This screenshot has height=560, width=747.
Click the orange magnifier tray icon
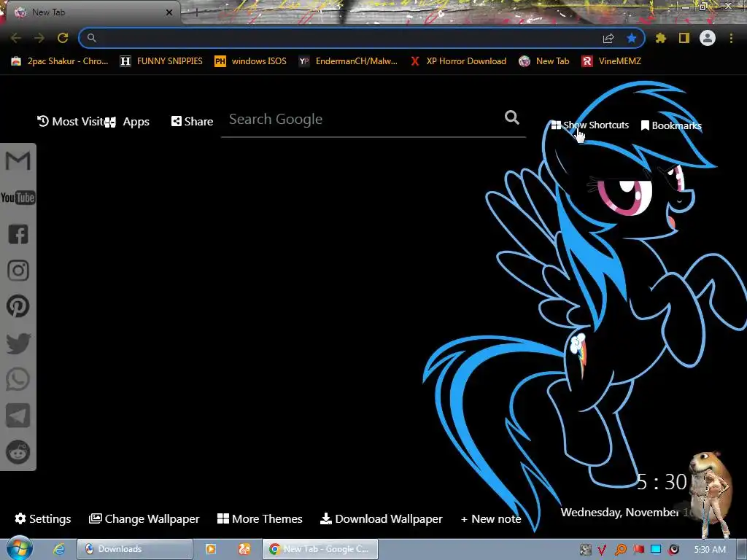(620, 550)
